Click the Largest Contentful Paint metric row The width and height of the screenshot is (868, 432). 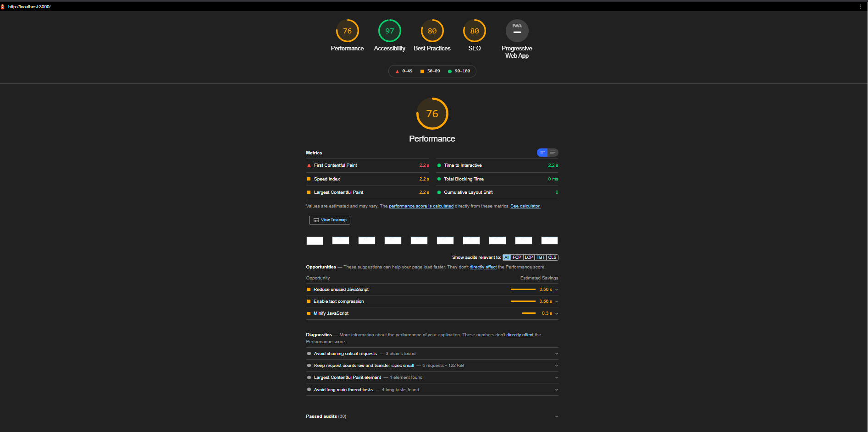click(368, 192)
